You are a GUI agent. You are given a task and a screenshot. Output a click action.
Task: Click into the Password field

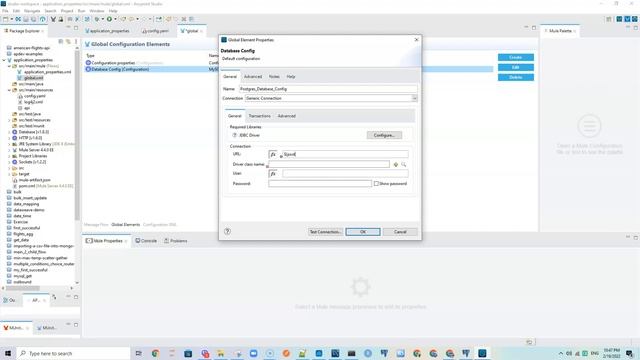coord(320,184)
